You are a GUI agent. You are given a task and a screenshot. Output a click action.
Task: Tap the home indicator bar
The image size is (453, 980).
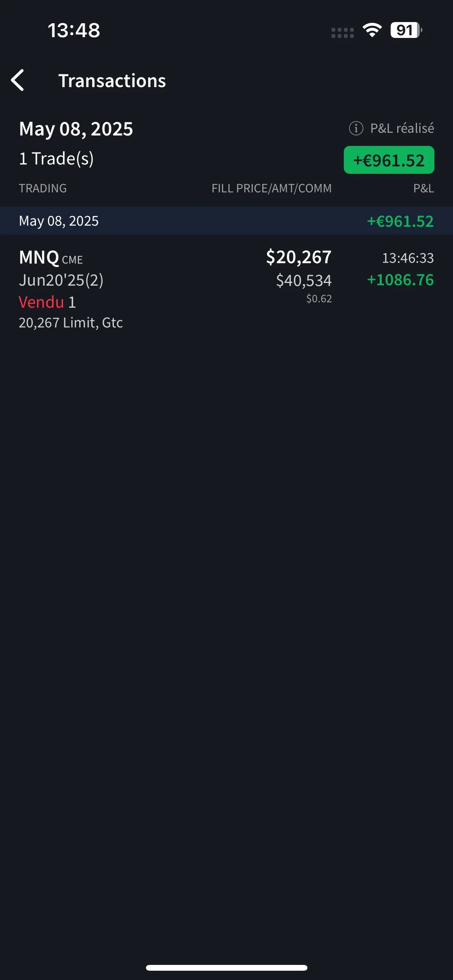pos(226,968)
